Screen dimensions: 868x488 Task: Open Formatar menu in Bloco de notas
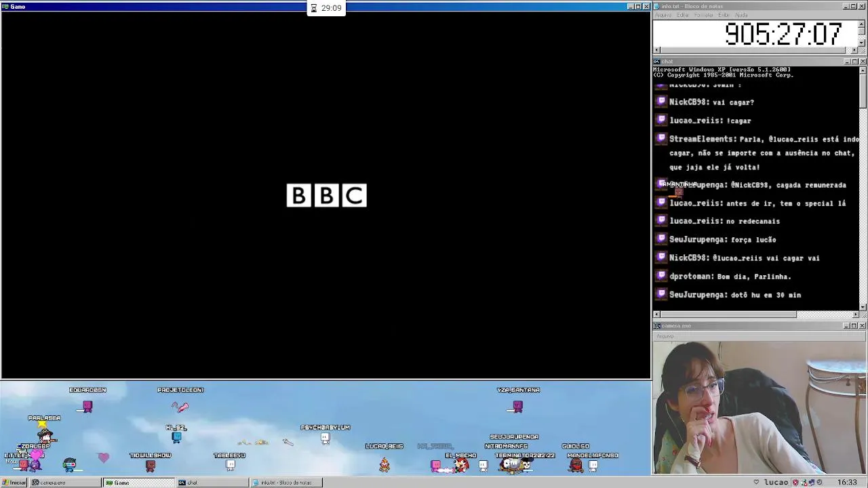(704, 15)
